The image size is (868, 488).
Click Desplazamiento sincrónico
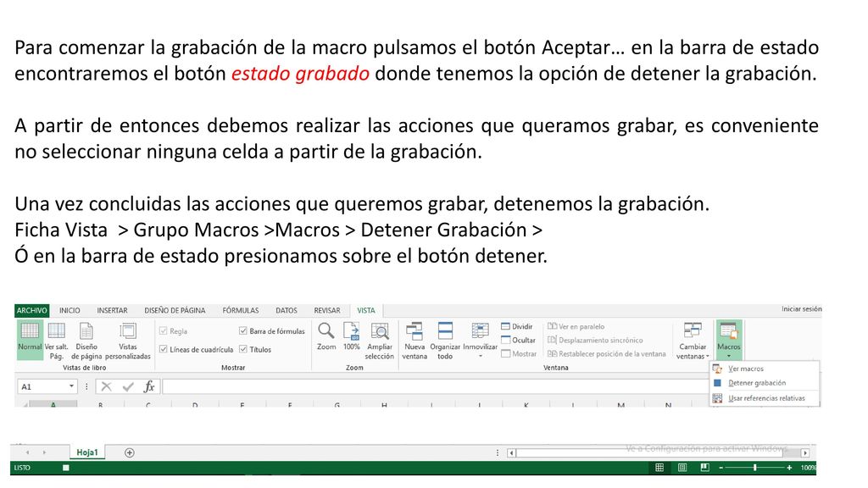[595, 340]
